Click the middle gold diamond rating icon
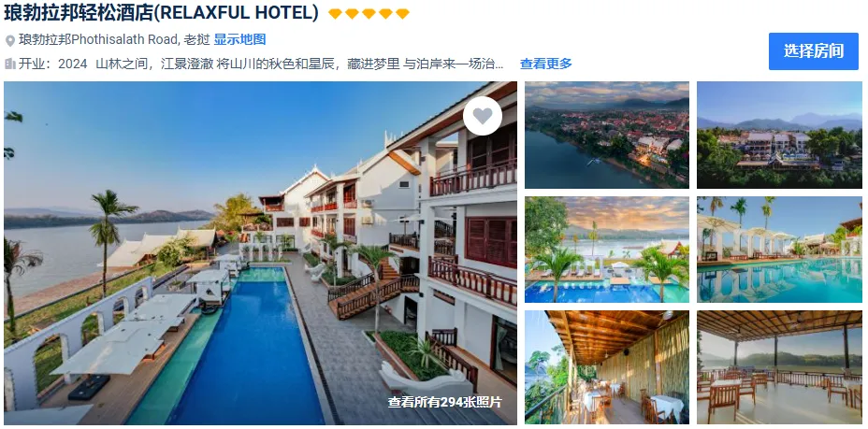868x429 pixels. tap(369, 14)
